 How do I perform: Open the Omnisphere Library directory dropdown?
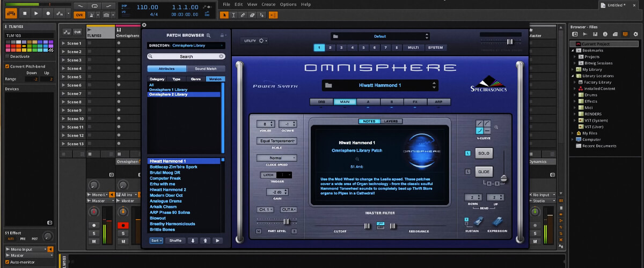point(186,46)
